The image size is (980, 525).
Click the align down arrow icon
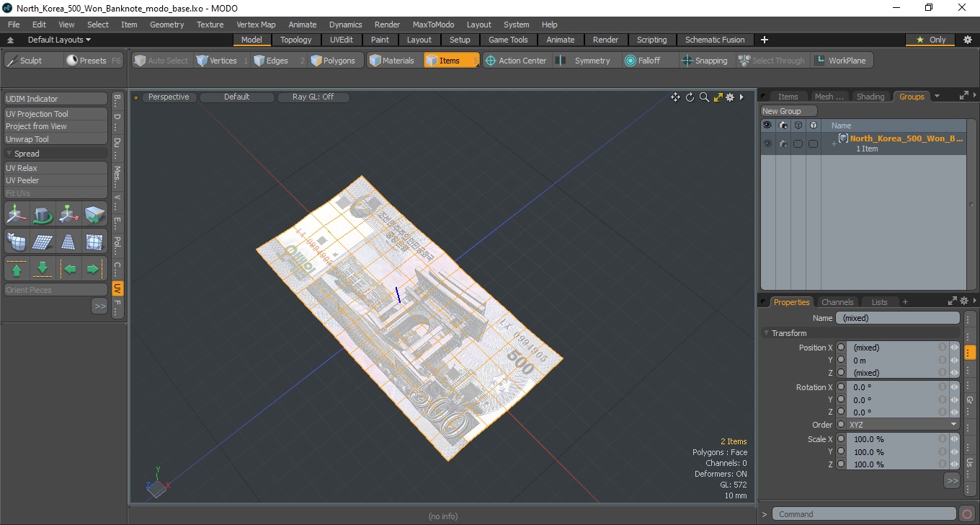(43, 269)
